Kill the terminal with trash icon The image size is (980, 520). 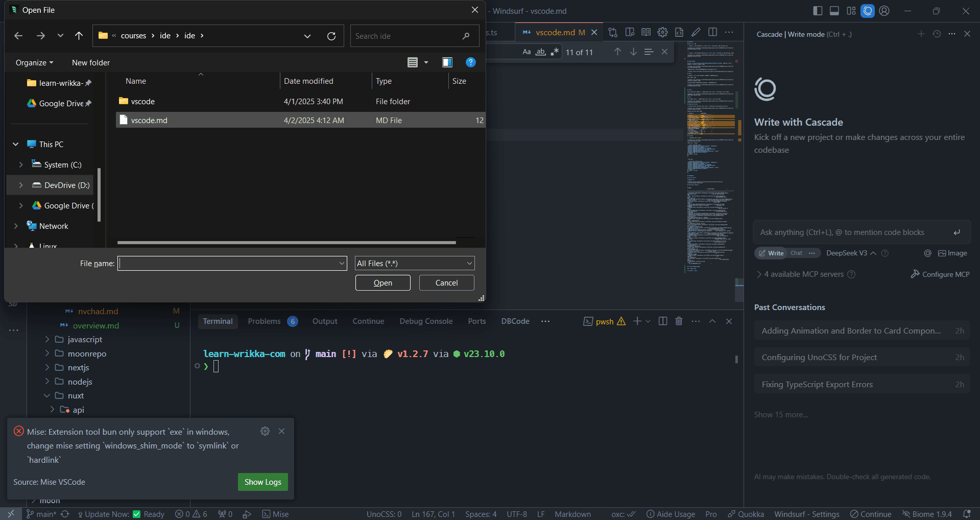click(x=679, y=321)
